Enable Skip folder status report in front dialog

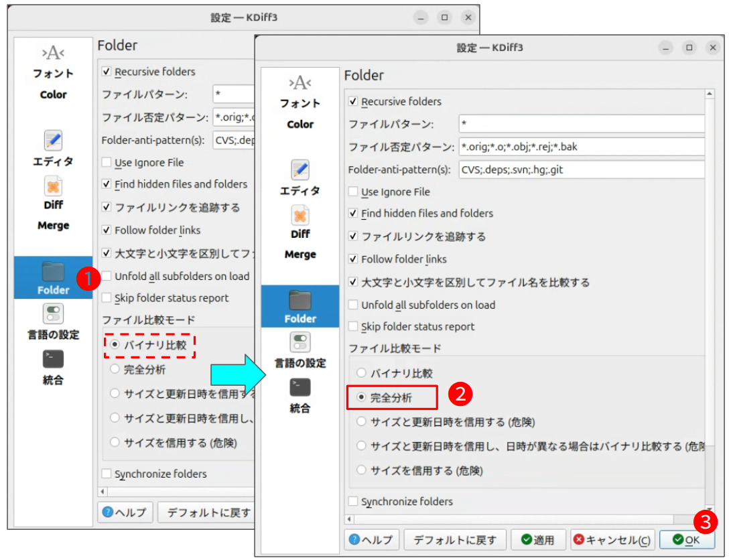(354, 327)
